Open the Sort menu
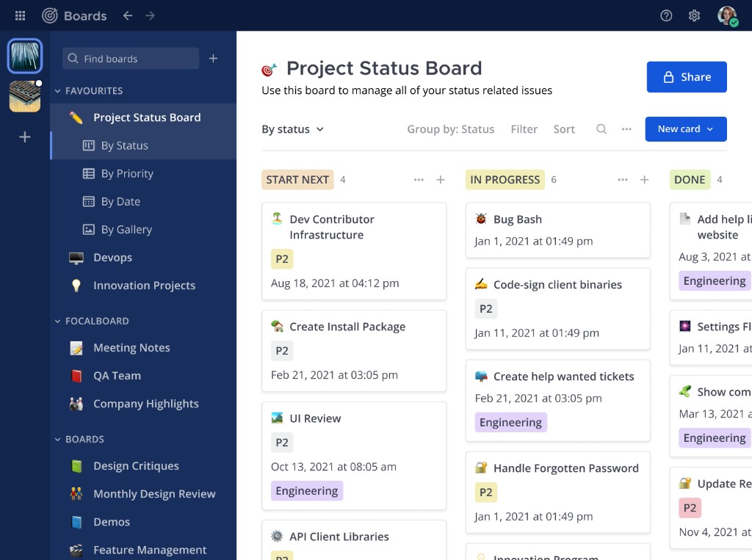The image size is (752, 560). click(x=564, y=129)
